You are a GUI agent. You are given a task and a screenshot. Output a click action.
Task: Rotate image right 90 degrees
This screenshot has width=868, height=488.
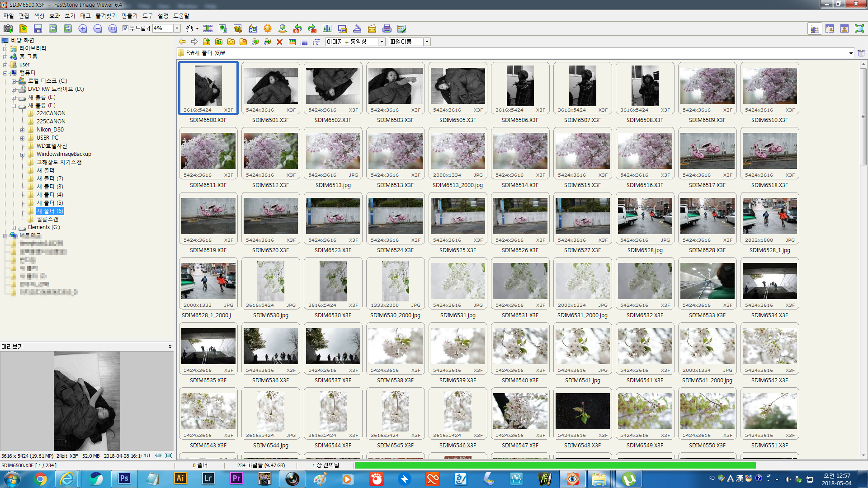[312, 28]
